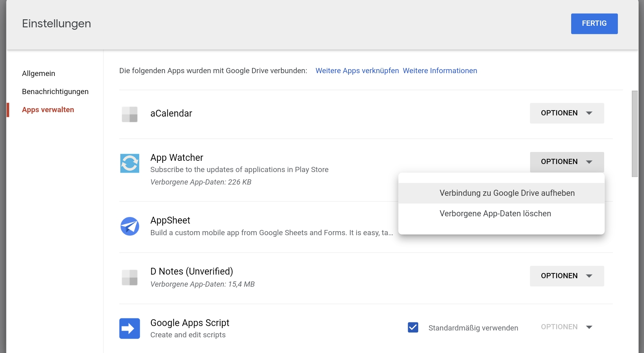Open the Optionen dropdown for aCalendar
Image resolution: width=644 pixels, height=353 pixels.
click(566, 113)
